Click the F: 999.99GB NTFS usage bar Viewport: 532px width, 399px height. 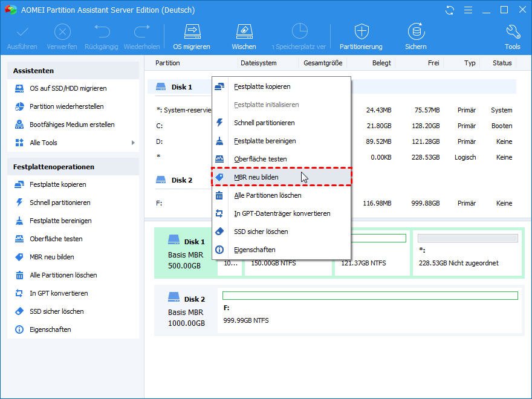370,296
